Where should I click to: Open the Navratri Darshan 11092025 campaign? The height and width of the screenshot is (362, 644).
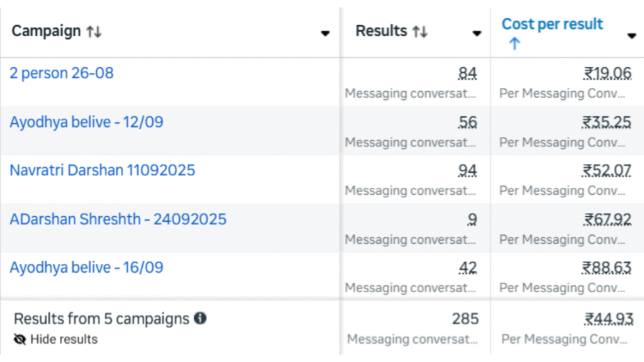point(102,170)
